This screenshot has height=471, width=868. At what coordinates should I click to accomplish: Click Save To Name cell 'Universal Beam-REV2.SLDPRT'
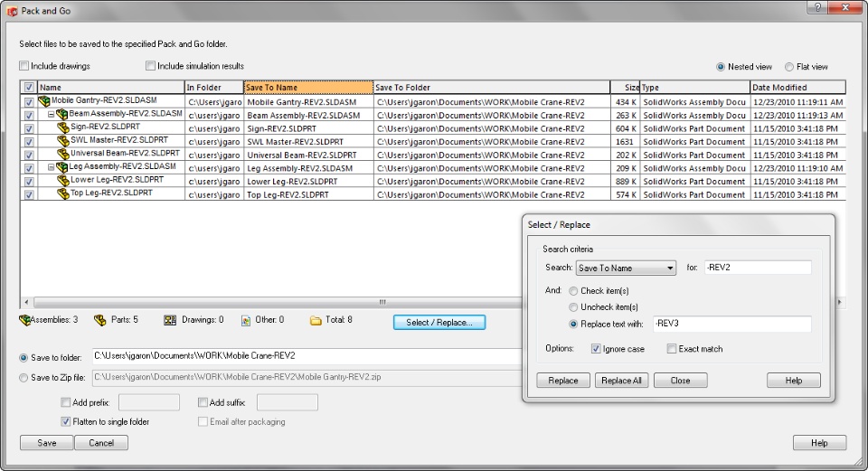309,155
